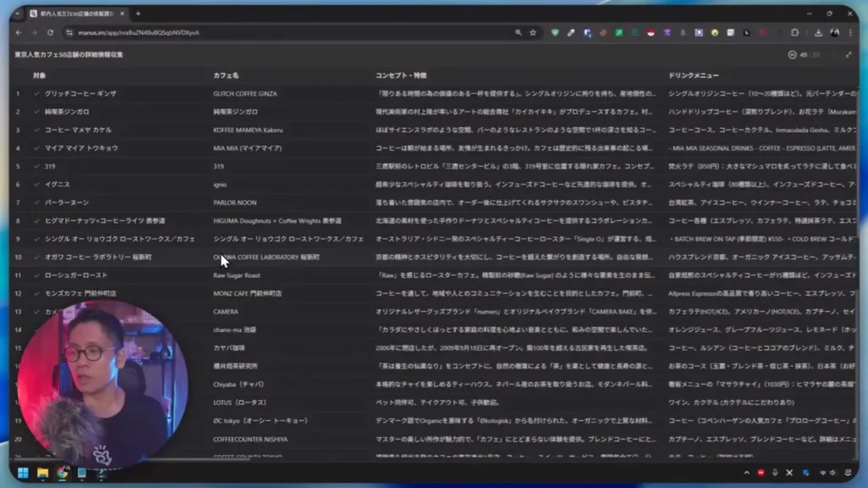Reload the manus.im page
868x488 pixels.
point(50,33)
